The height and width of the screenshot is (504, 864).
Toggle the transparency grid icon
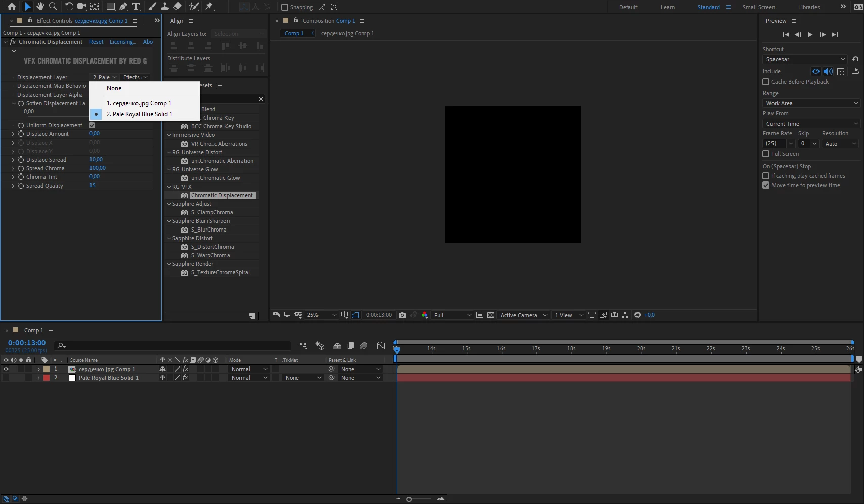pos(491,315)
